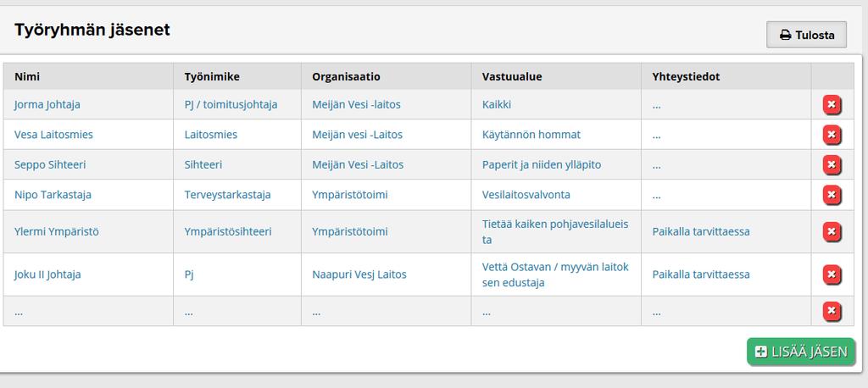The image size is (868, 388).
Task: Edit the Seppo Sihteeri name cell
Action: click(x=50, y=164)
